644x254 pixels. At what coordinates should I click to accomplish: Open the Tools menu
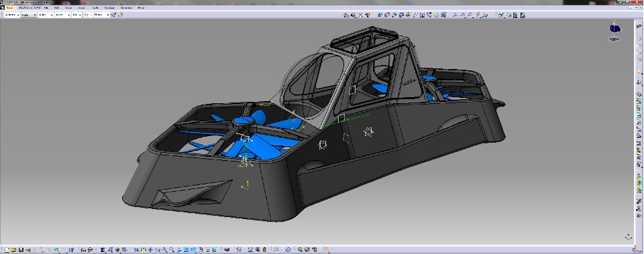(x=95, y=8)
